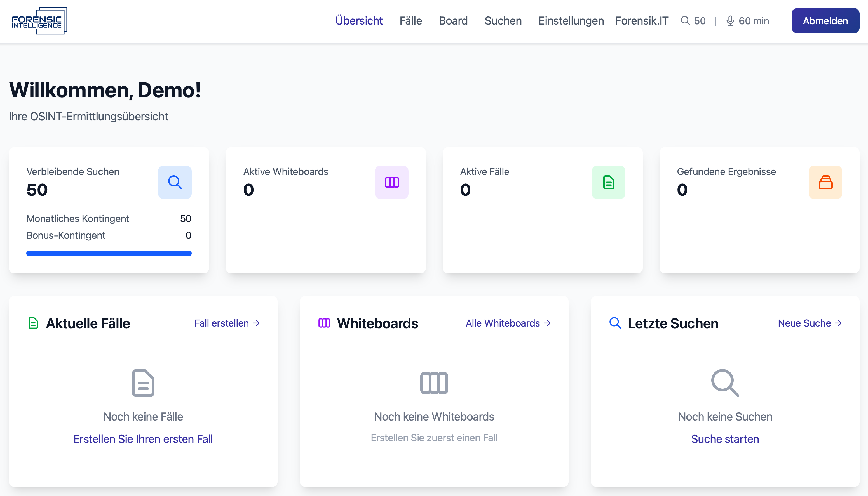Click the Forensic Intelligence logo

pyautogui.click(x=40, y=21)
